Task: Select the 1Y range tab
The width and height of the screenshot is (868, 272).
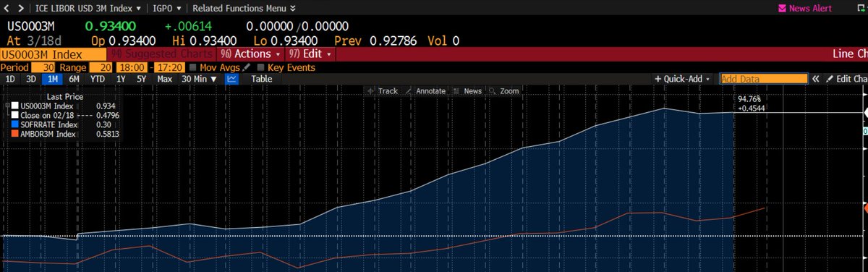Action: 121,79
